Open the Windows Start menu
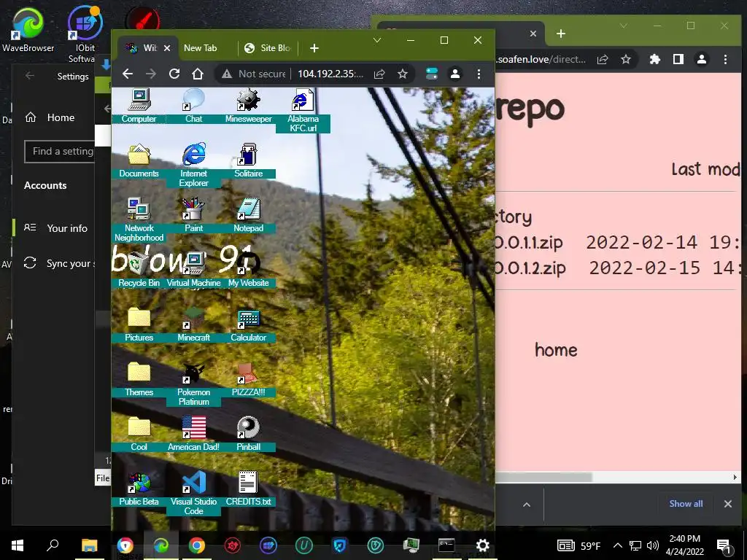This screenshot has width=747, height=560. (18, 545)
